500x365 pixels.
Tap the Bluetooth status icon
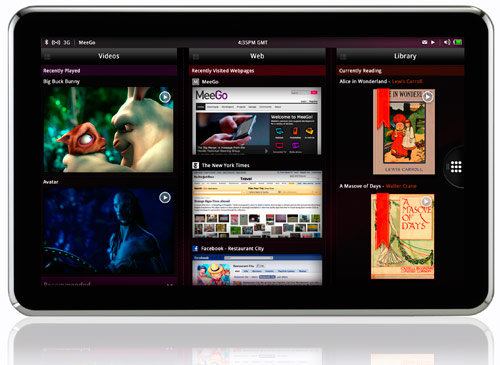47,42
